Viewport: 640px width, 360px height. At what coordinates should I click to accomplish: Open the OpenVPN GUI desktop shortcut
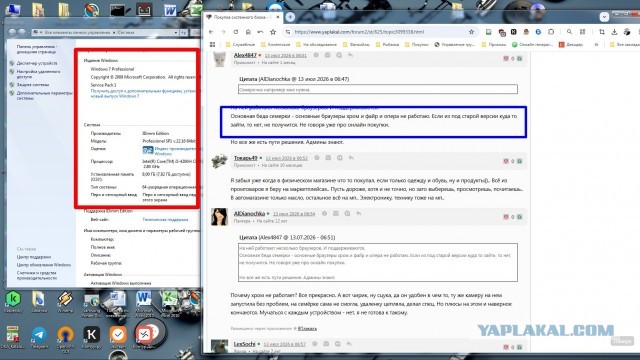click(x=65, y=338)
